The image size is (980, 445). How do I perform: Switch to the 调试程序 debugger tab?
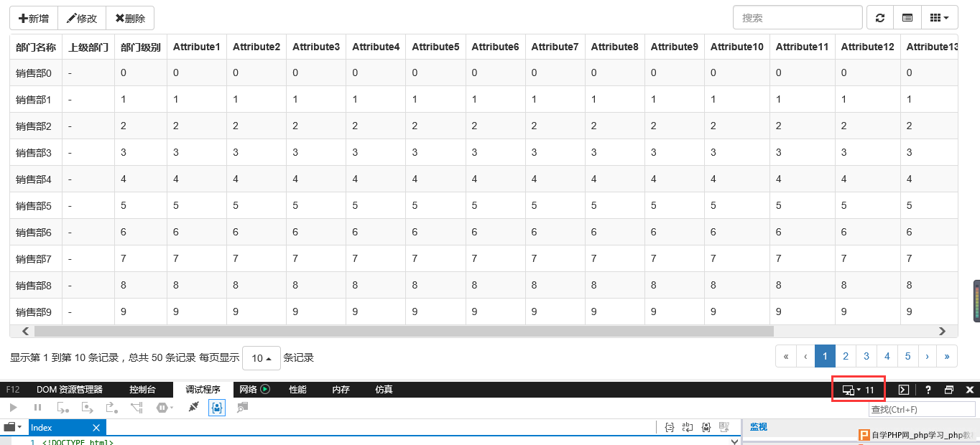pos(203,390)
